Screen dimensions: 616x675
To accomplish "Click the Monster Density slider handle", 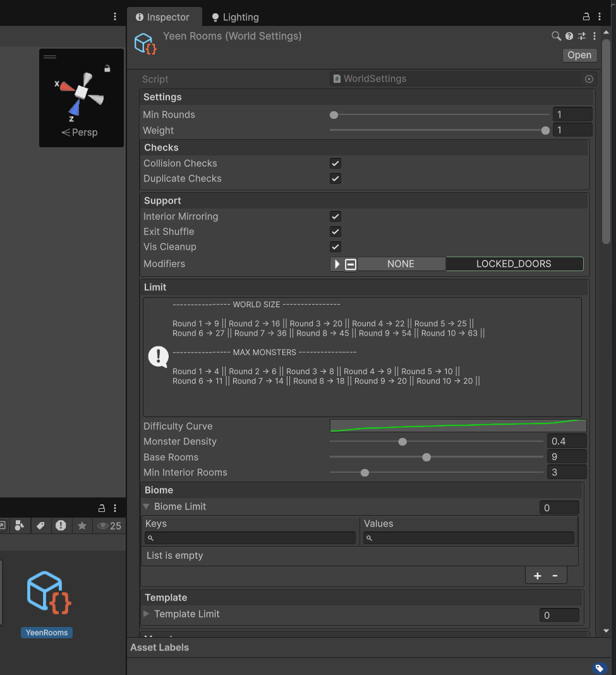I will tap(402, 442).
